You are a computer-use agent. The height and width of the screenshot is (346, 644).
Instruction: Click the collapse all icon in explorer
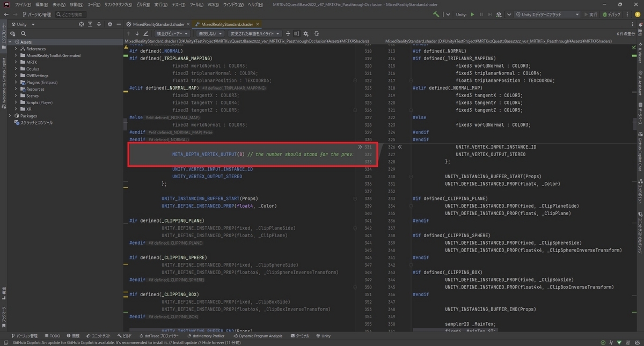(99, 24)
